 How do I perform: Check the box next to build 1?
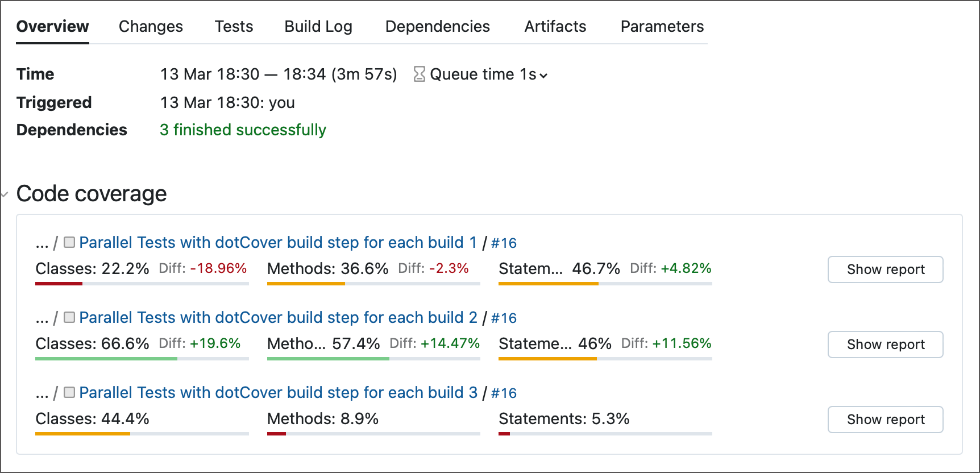click(x=69, y=242)
